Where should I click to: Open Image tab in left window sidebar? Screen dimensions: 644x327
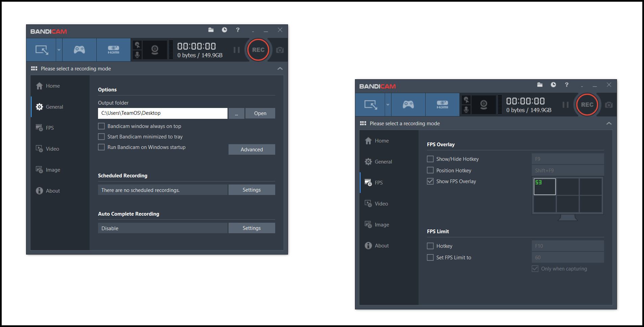click(x=60, y=170)
